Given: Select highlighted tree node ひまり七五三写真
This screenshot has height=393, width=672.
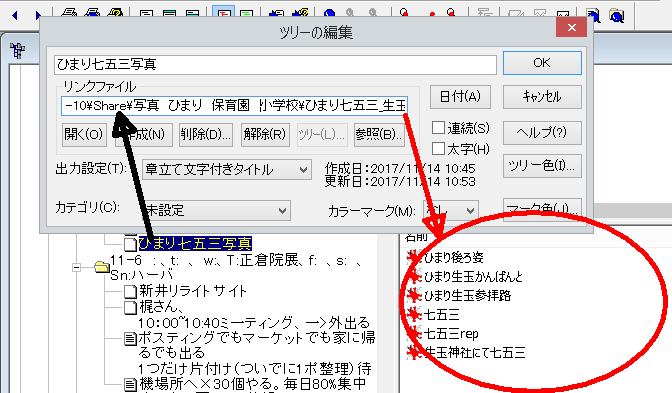Looking at the screenshot, I should point(195,243).
